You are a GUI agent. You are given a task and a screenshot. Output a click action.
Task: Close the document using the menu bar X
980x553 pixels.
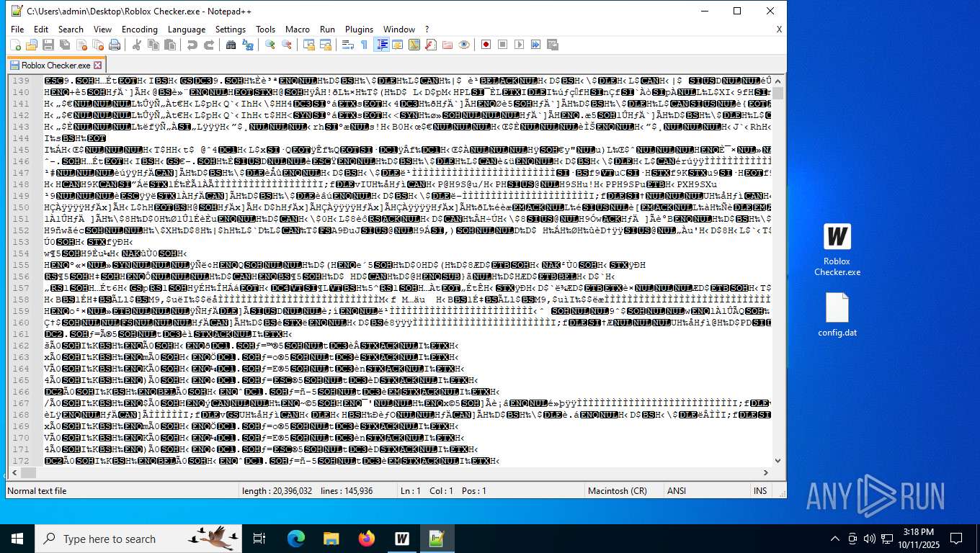coord(779,30)
